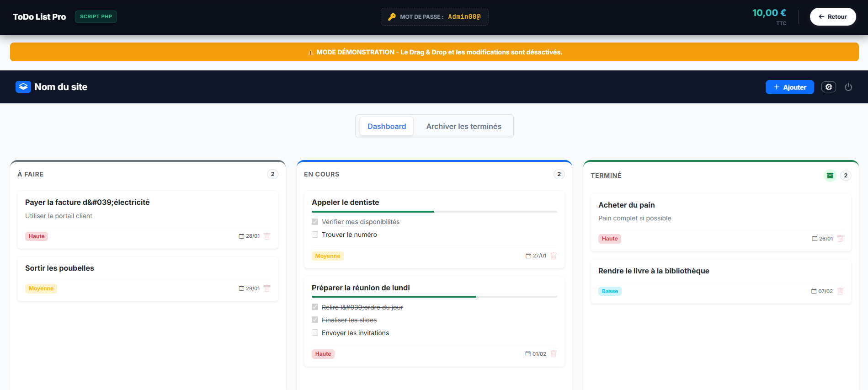Open 'Préparer la réunion de lundi' card title
The width and height of the screenshot is (868, 390).
point(361,288)
